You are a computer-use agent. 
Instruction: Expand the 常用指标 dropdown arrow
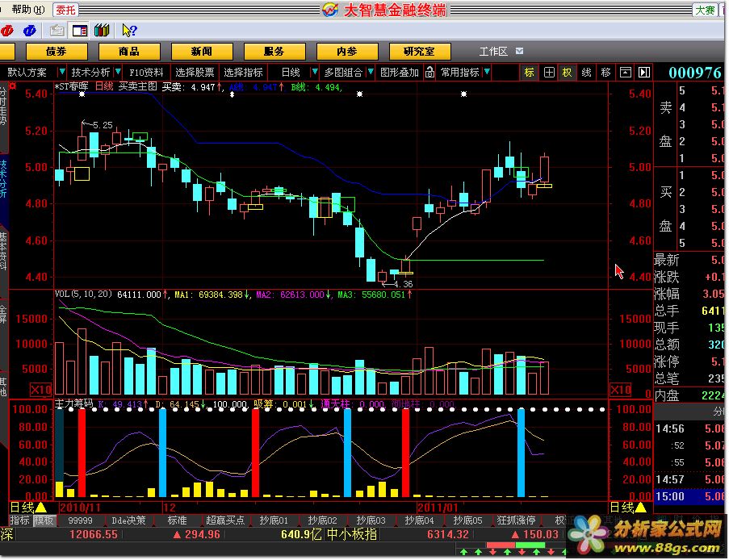(487, 73)
